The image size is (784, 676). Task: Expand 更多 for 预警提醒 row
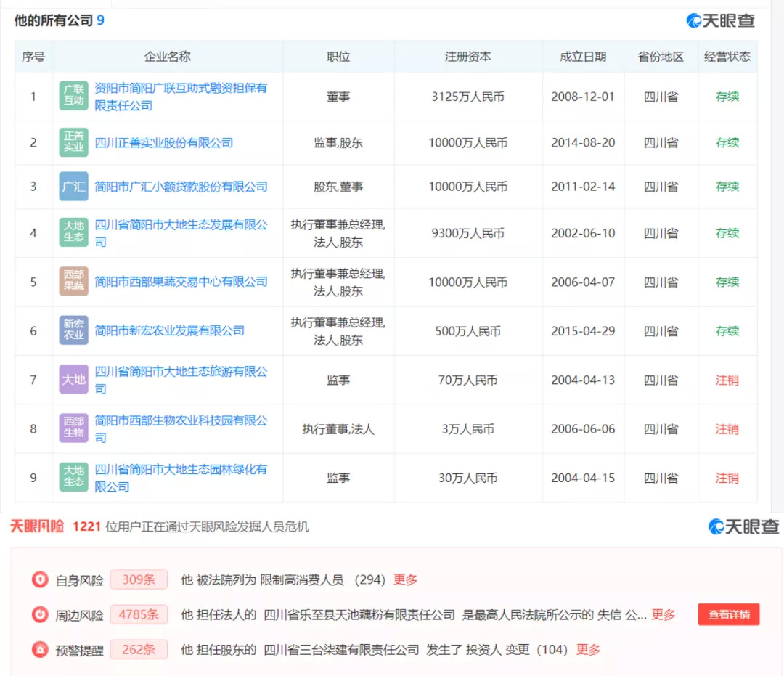coord(588,649)
